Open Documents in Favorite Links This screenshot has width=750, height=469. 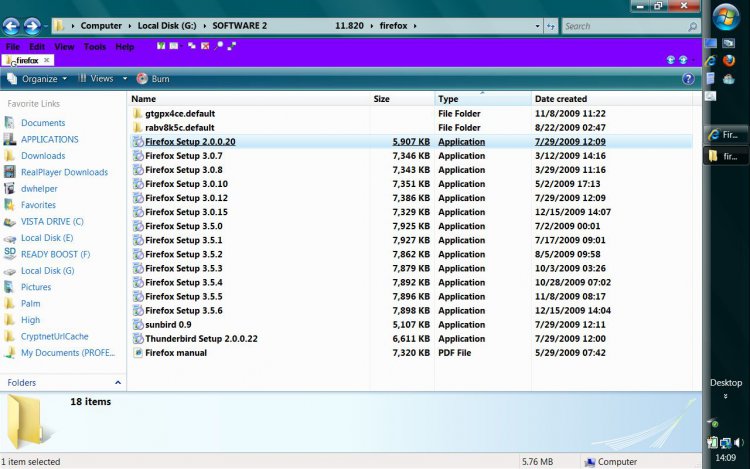coord(43,123)
